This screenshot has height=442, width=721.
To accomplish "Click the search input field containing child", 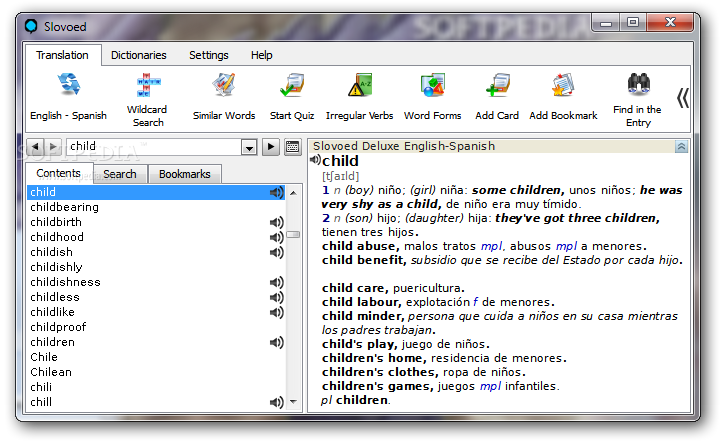I will [154, 147].
